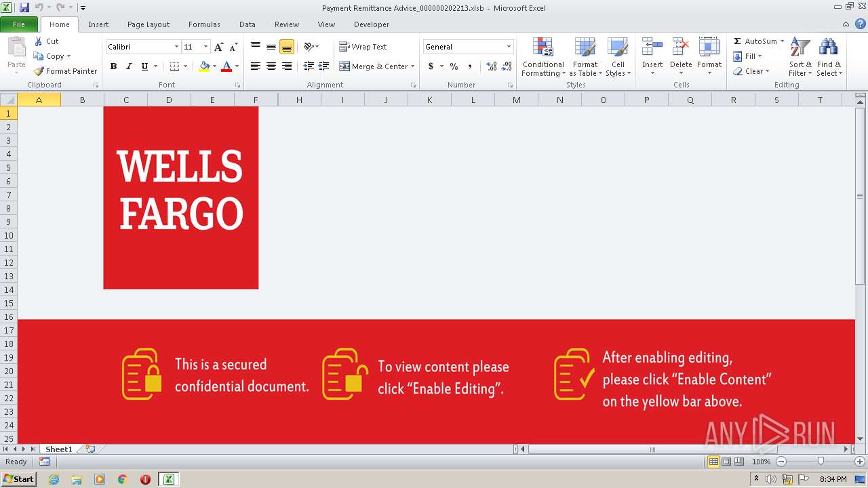
Task: Open the Review ribbon tab
Action: (x=287, y=24)
